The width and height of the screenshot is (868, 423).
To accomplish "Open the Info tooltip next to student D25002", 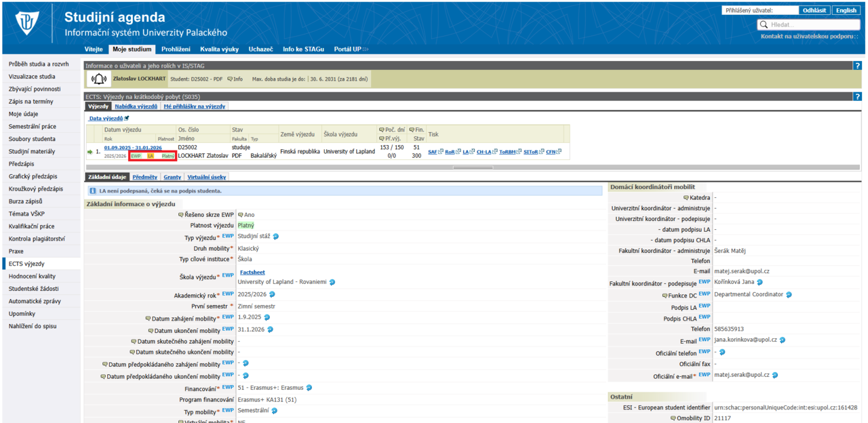I will coord(235,79).
